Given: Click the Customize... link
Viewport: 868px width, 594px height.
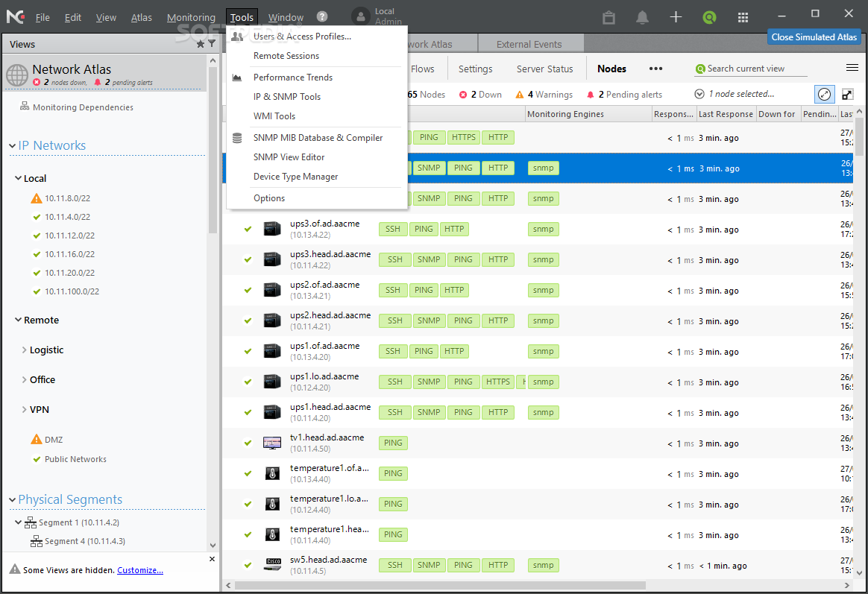Looking at the screenshot, I should [140, 570].
